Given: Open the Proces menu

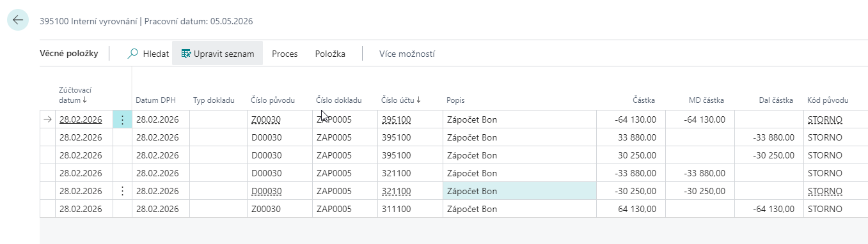Looking at the screenshot, I should tap(285, 54).
